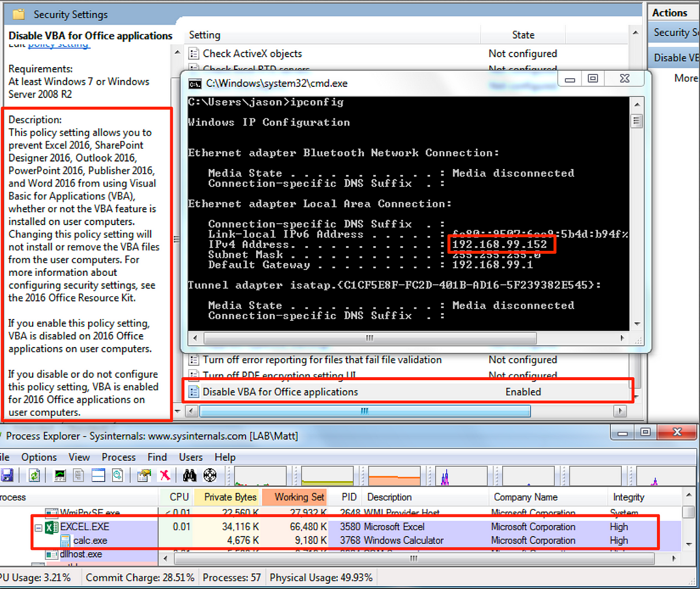The height and width of the screenshot is (589, 700).
Task: Toggle the Show Lower Pane toolbar icon
Action: point(98,475)
